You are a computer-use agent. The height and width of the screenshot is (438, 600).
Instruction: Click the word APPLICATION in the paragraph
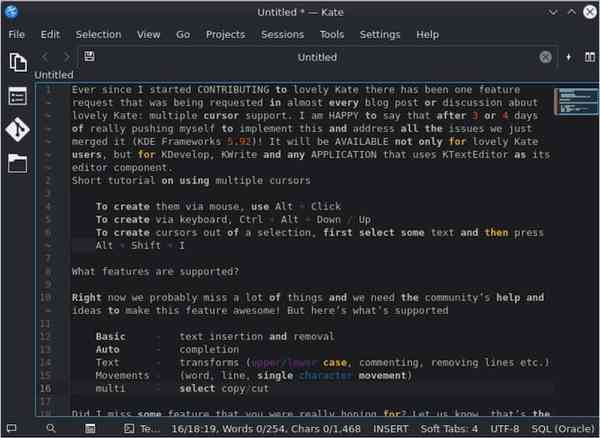click(344, 155)
